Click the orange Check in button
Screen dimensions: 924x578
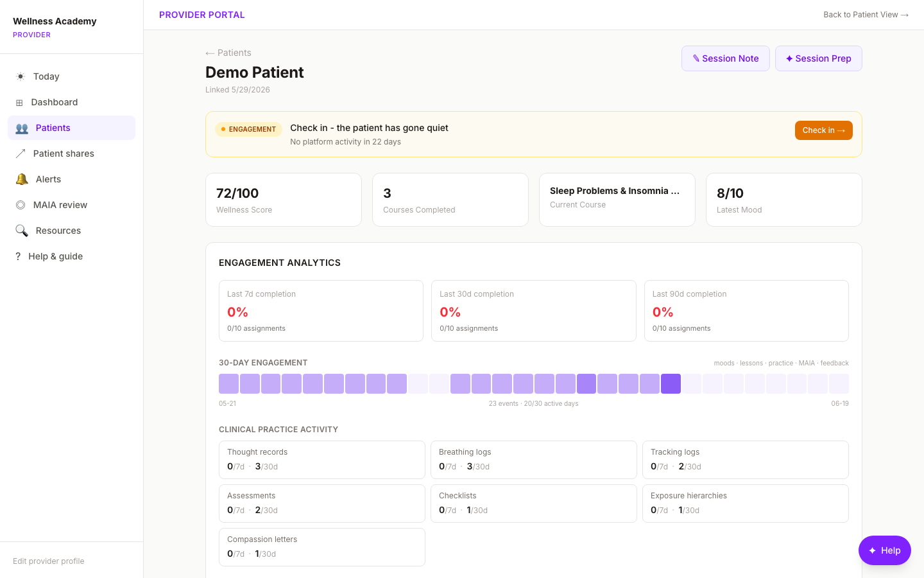pyautogui.click(x=823, y=130)
